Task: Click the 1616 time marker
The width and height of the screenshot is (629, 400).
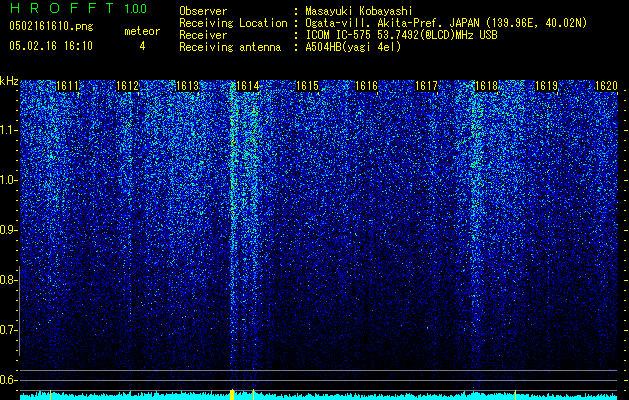Action: [x=367, y=86]
